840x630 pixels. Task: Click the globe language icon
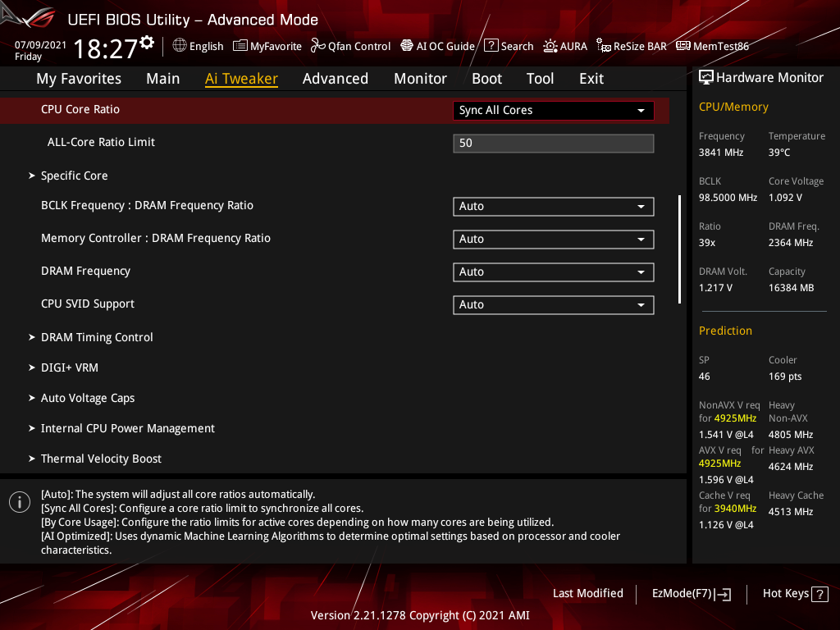click(x=180, y=46)
